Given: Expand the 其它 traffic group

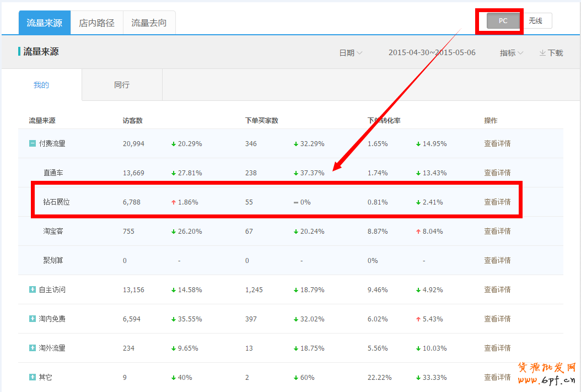Looking at the screenshot, I should click(33, 377).
